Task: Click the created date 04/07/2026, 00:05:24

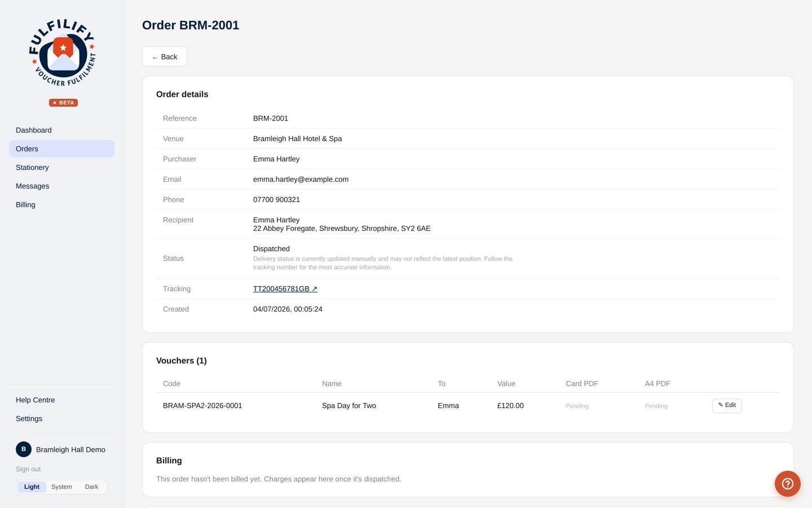Action: coord(288,309)
